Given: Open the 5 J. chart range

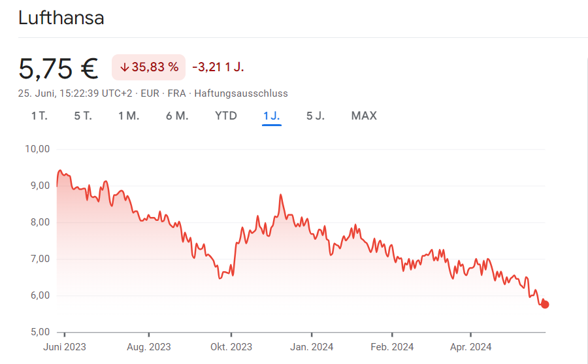Looking at the screenshot, I should pos(316,116).
